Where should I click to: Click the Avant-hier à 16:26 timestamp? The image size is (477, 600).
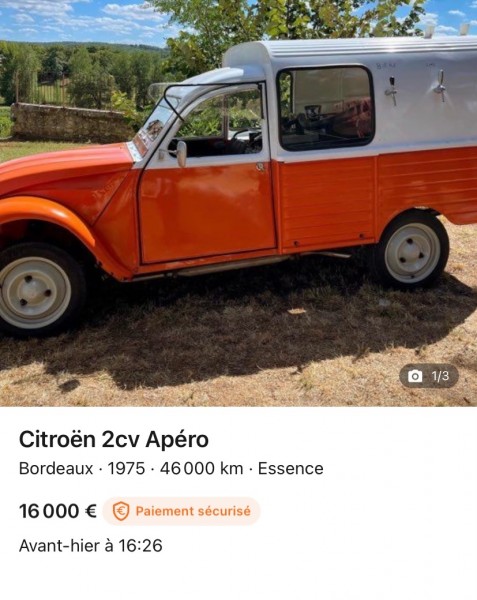(91, 546)
